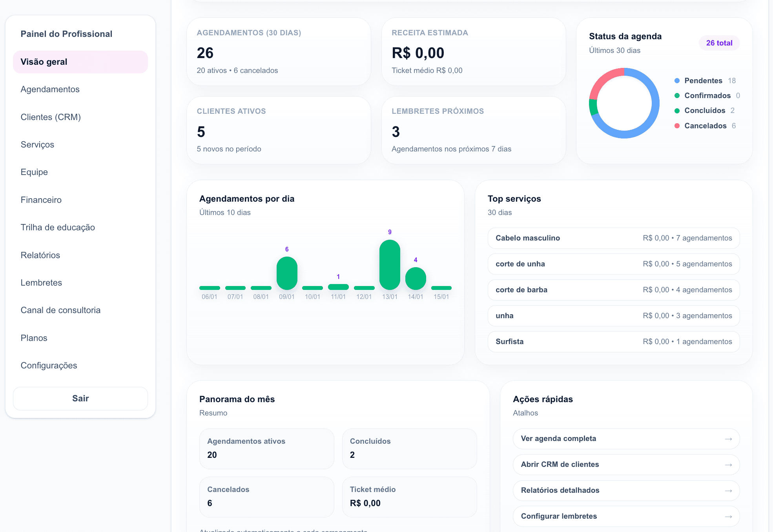Click the 26 total badge on Status da agenda
Image resolution: width=773 pixels, height=532 pixels.
[719, 43]
